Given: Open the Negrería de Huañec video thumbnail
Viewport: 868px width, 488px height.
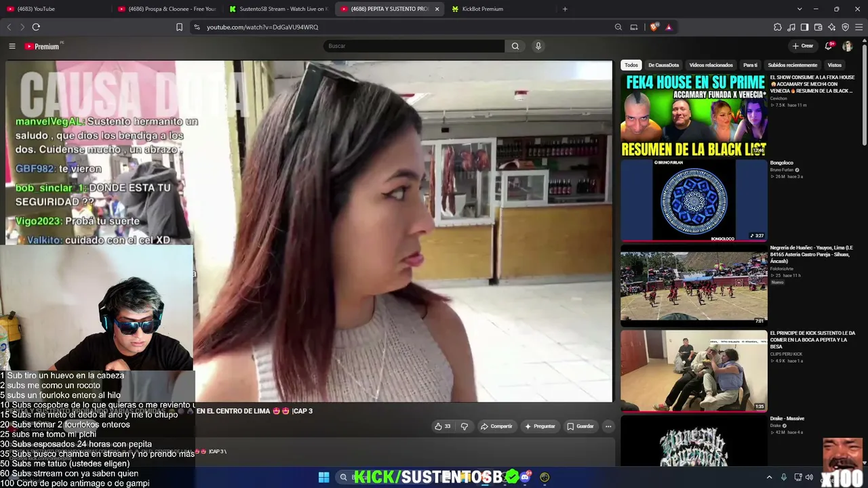Looking at the screenshot, I should [694, 285].
